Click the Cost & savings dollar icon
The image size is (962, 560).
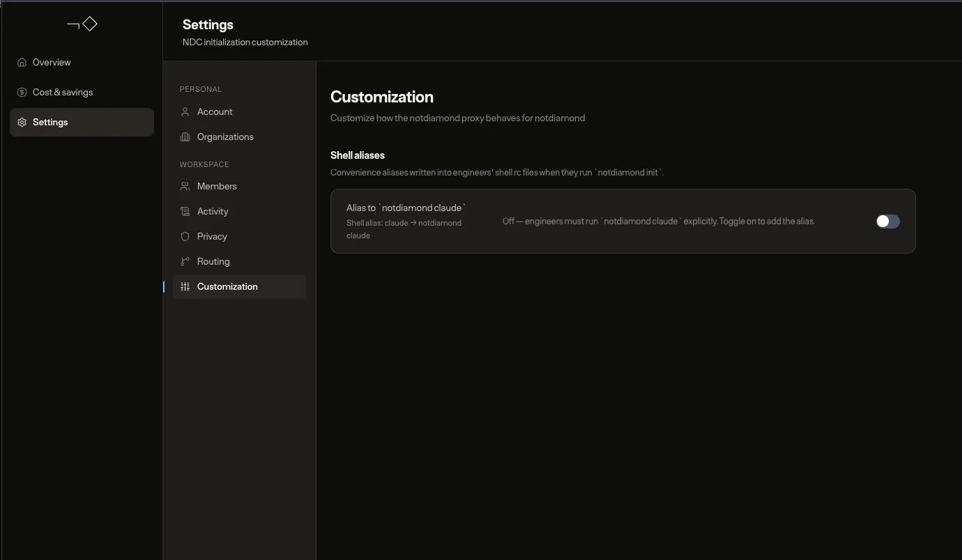pos(22,92)
